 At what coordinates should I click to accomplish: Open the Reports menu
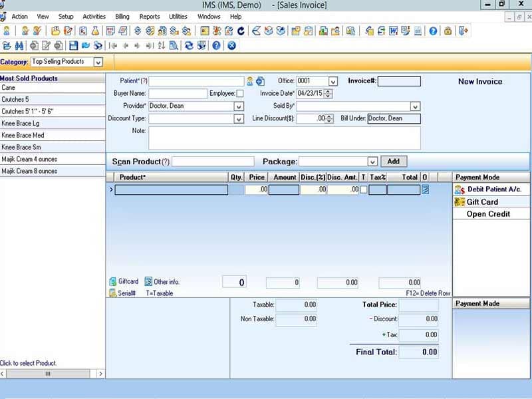click(149, 17)
